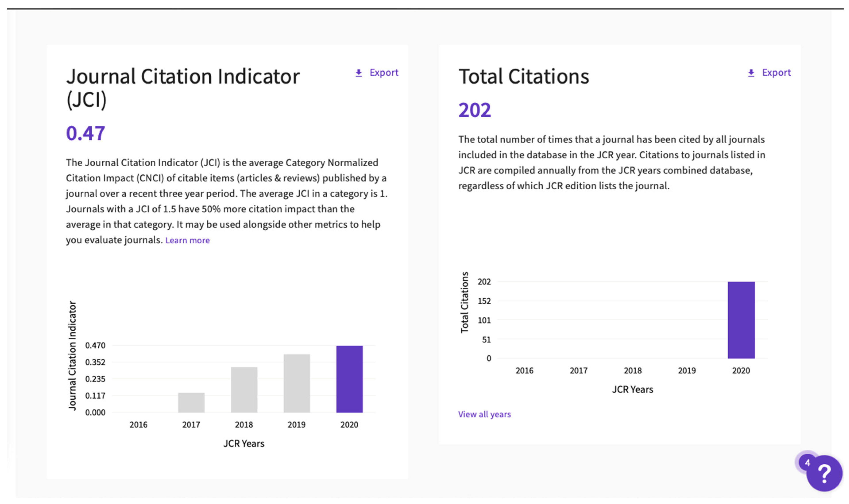The width and height of the screenshot is (849, 504).
Task: Click the Total Citations heading
Action: pos(523,76)
